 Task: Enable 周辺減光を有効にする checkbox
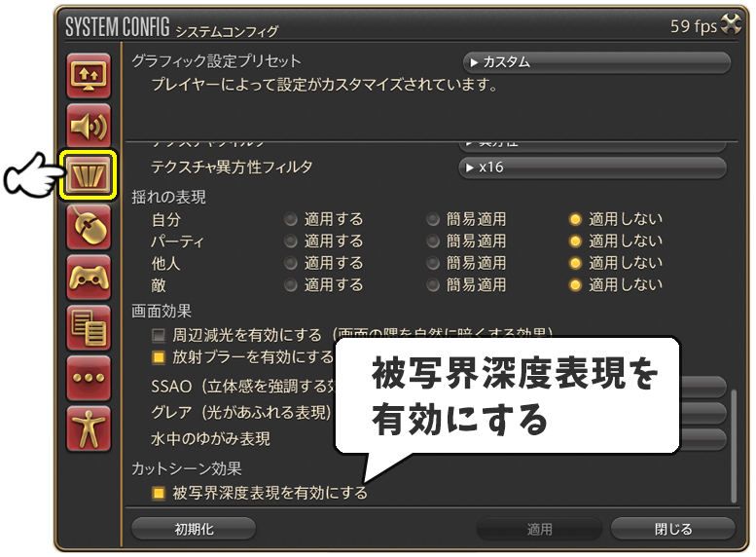[159, 335]
